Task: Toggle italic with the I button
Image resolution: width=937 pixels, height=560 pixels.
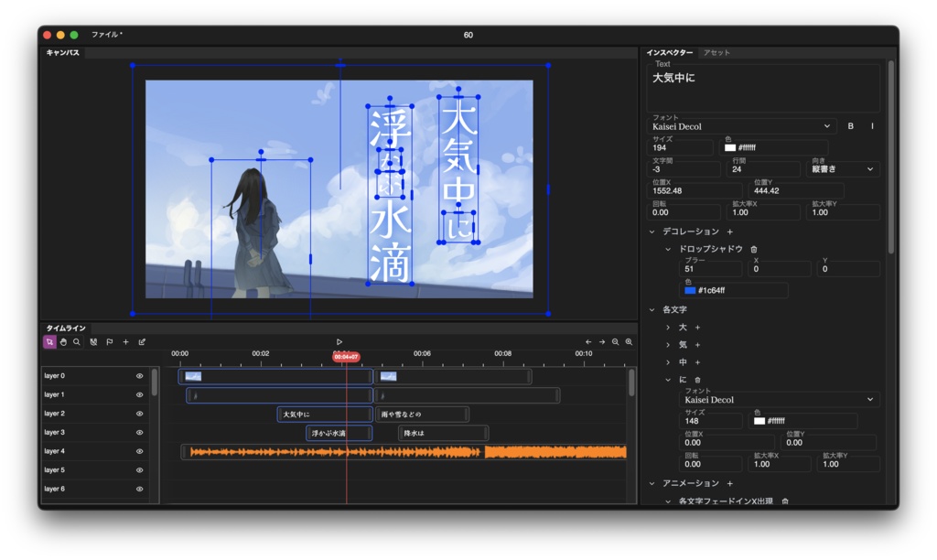Action: [872, 126]
